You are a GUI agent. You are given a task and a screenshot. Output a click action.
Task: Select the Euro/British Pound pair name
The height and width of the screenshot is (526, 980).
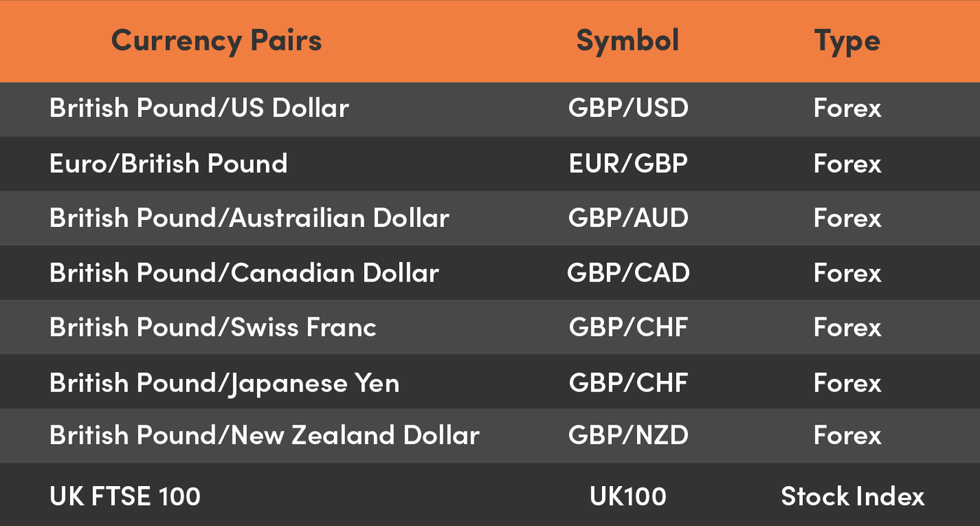coord(168,164)
